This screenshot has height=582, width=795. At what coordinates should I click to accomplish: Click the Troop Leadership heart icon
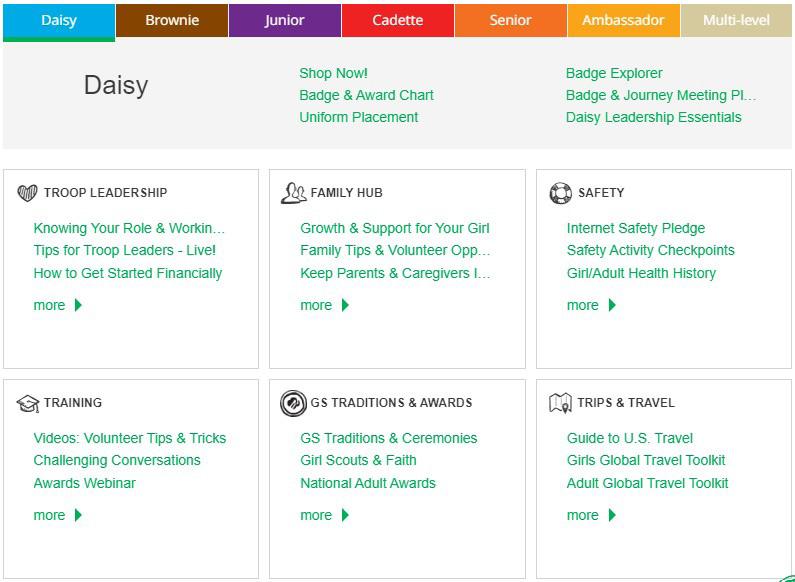27,193
